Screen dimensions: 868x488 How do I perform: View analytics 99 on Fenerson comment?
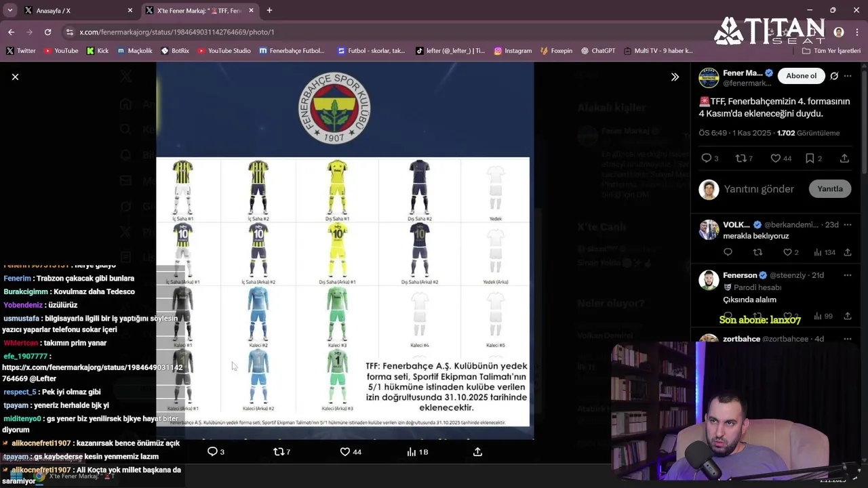823,317
